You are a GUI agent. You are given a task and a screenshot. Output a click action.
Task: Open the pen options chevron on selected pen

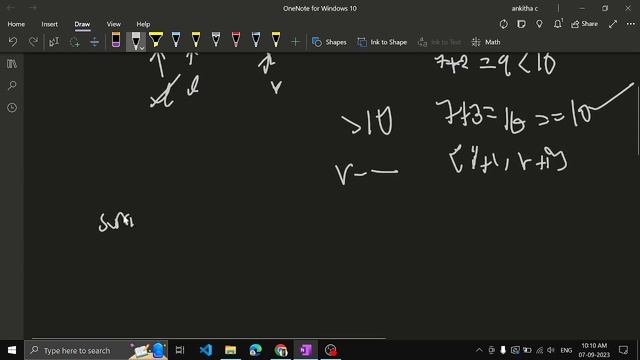pyautogui.click(x=142, y=48)
